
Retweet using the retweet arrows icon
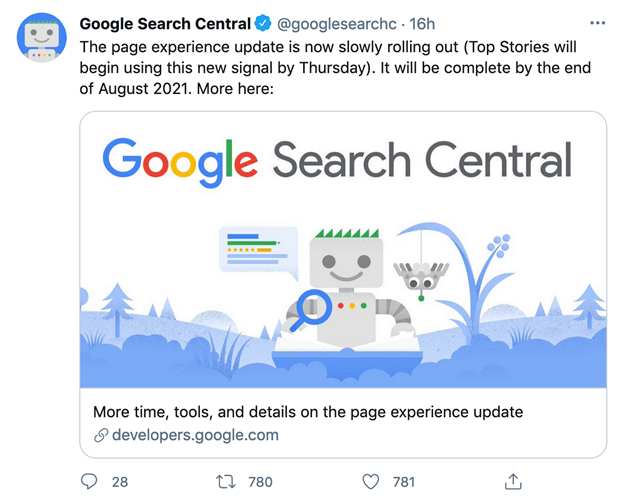pyautogui.click(x=226, y=481)
